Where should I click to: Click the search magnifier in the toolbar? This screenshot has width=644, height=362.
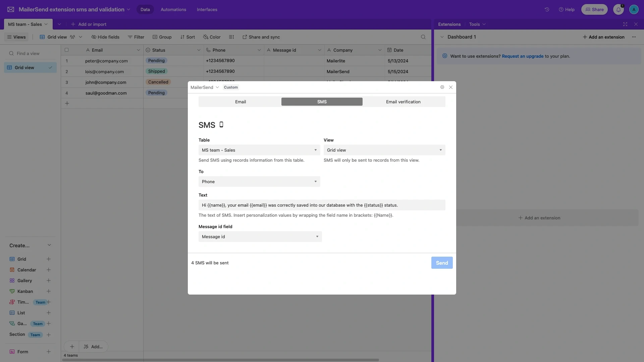click(x=423, y=37)
